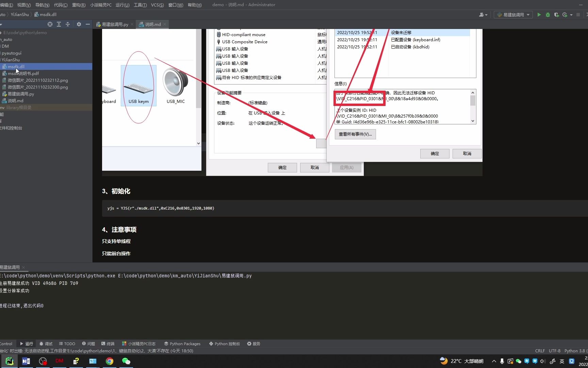Open the 视图(V) menu

(24, 5)
